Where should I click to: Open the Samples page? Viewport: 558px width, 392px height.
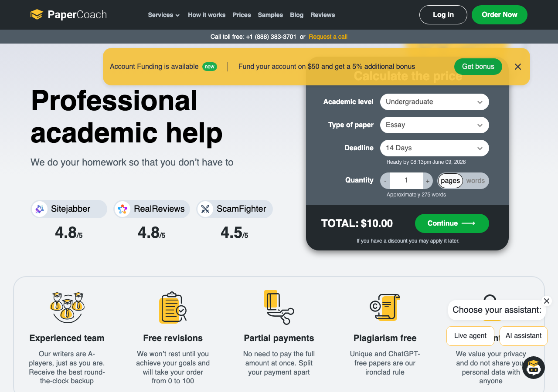click(x=270, y=15)
